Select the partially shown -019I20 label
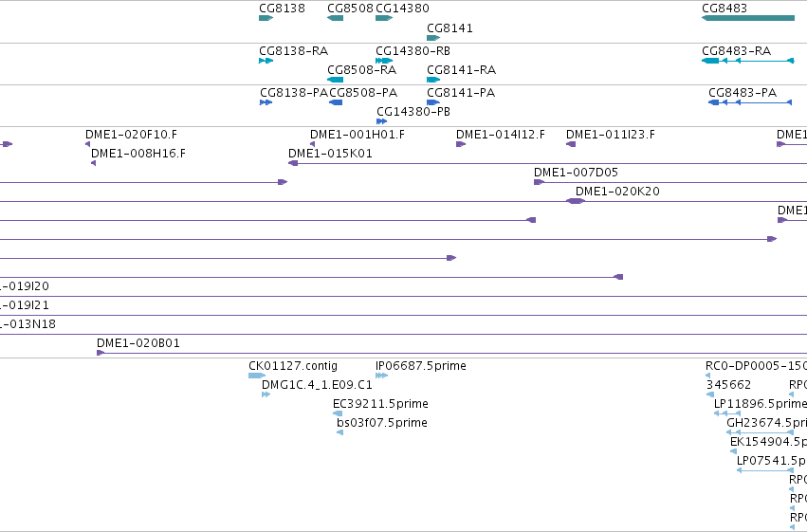This screenshot has height=532, width=807. coord(25,286)
